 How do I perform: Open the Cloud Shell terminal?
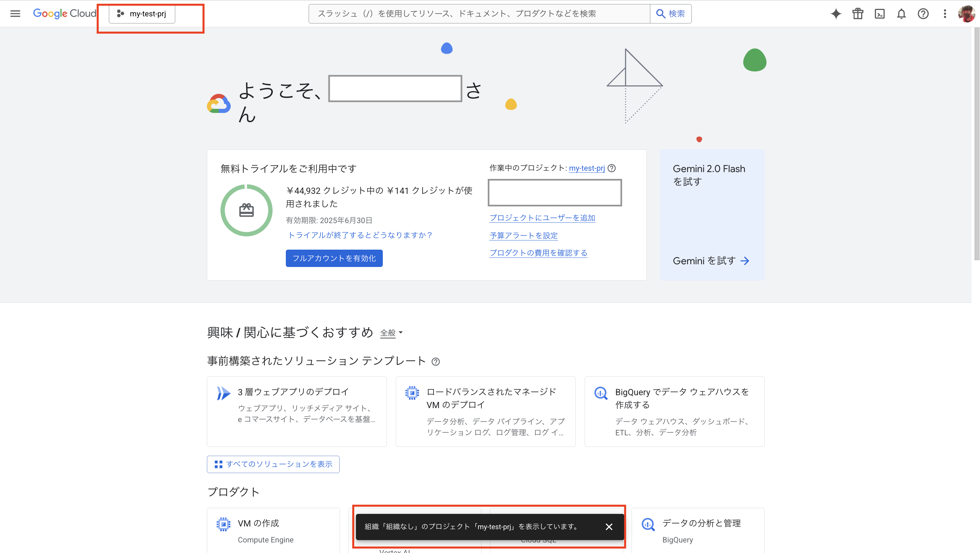tap(880, 14)
